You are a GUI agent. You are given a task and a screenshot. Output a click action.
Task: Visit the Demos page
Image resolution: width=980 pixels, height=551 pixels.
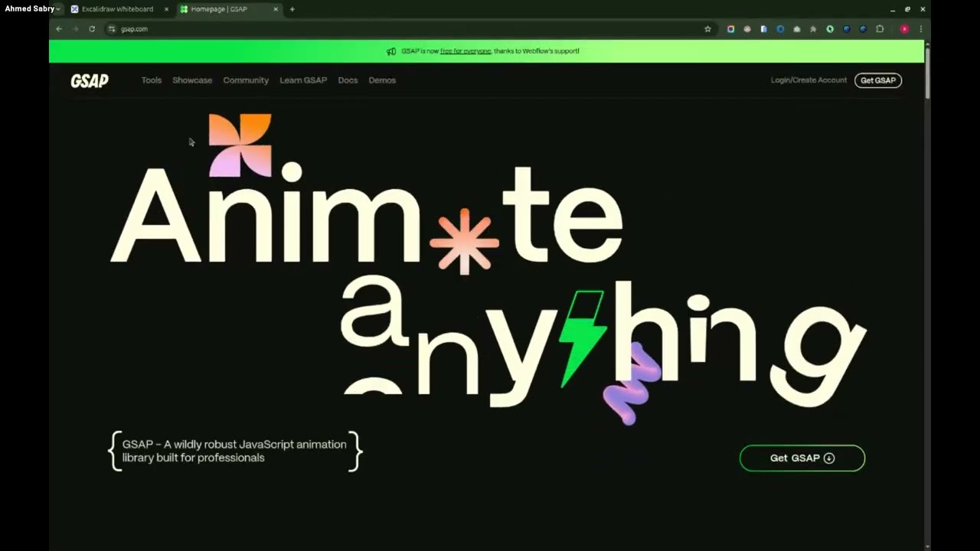click(x=382, y=80)
